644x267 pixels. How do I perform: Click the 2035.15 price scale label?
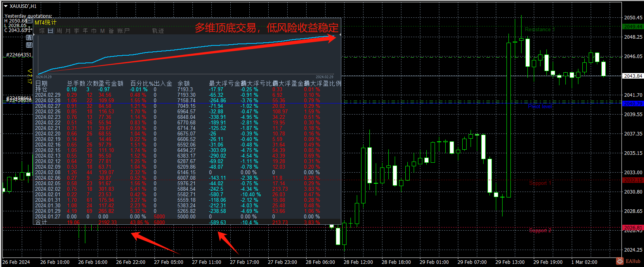pyautogui.click(x=633, y=153)
